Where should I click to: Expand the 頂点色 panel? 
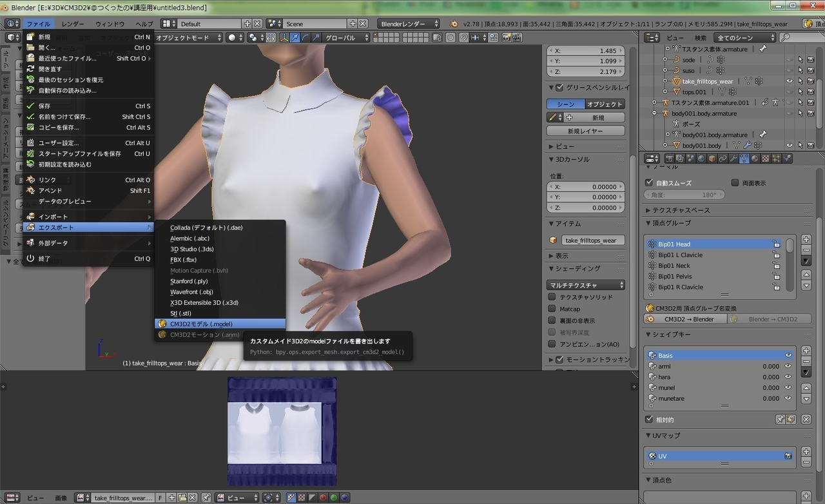(x=663, y=480)
